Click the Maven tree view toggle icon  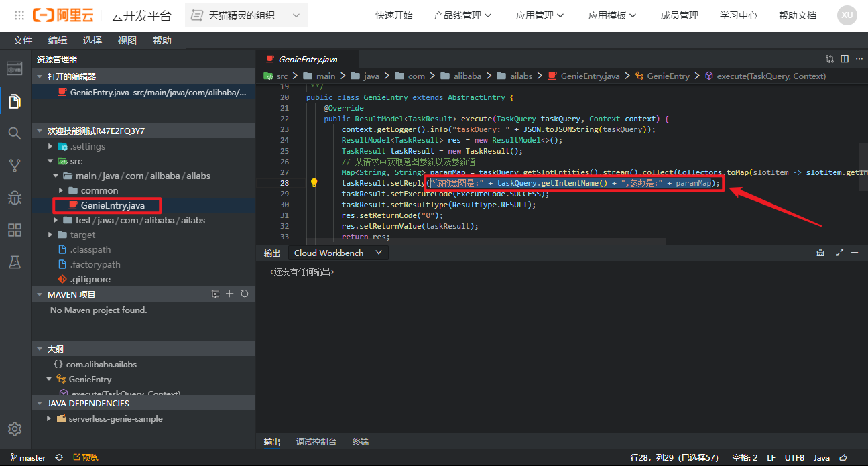coord(215,294)
